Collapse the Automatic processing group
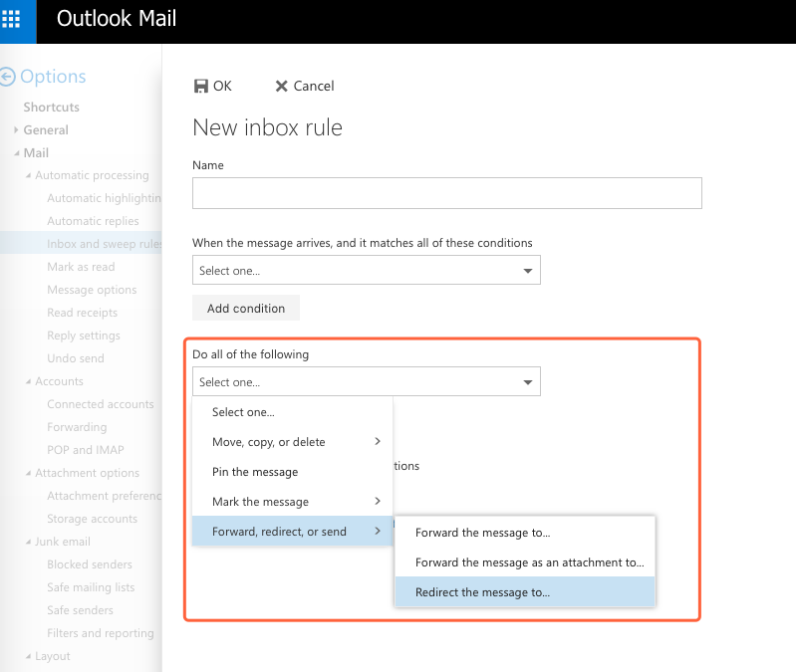This screenshot has height=672, width=796. 28,175
